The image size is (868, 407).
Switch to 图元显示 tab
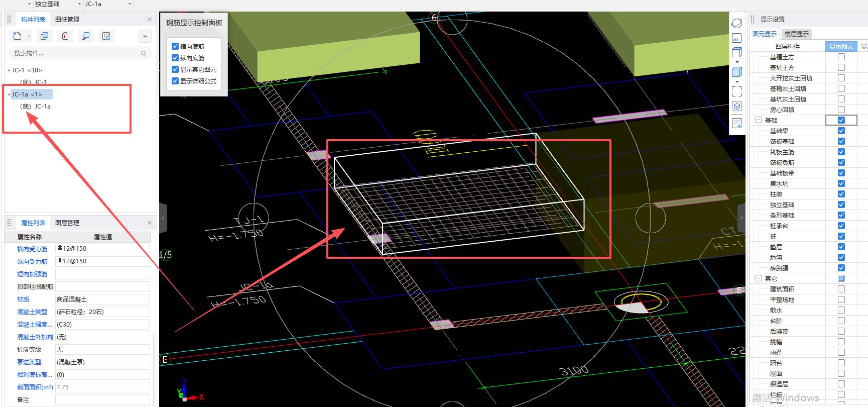(765, 34)
